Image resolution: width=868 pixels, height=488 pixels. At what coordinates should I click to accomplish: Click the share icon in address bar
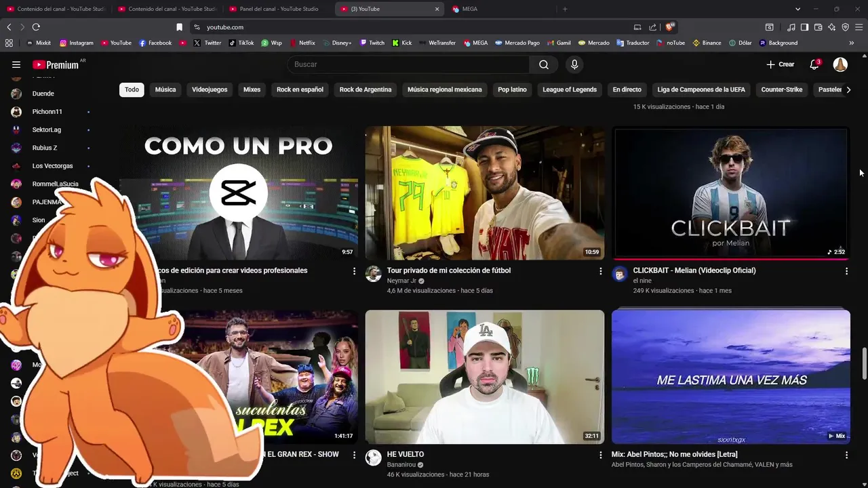[652, 27]
